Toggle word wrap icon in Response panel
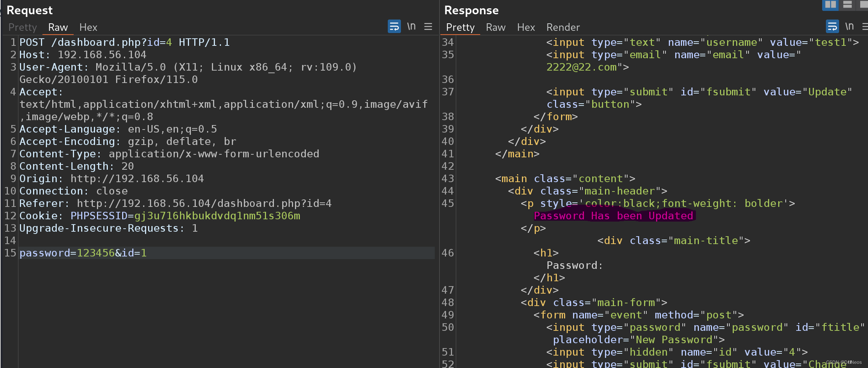Viewport: 868px width, 368px height. [x=832, y=27]
